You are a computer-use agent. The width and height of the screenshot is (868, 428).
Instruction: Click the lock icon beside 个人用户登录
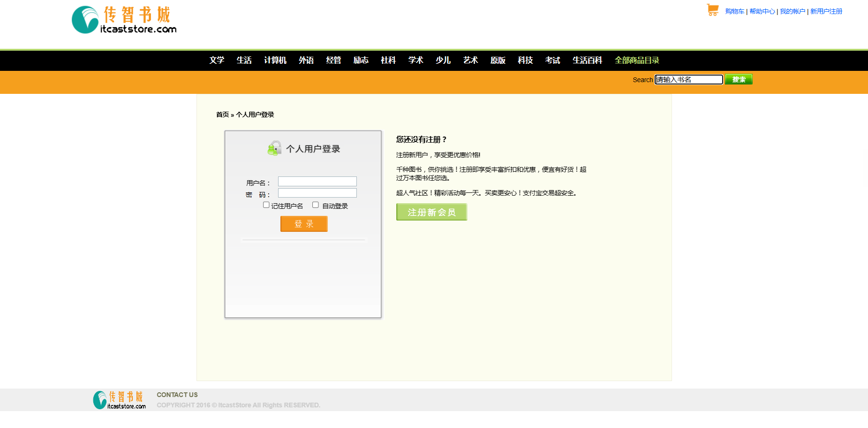point(274,148)
